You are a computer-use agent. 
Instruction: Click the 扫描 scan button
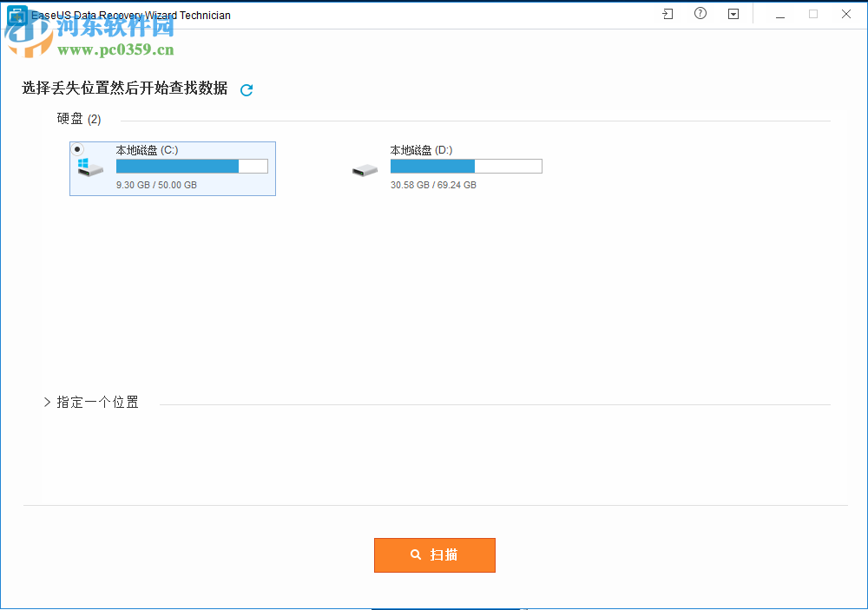pos(434,554)
